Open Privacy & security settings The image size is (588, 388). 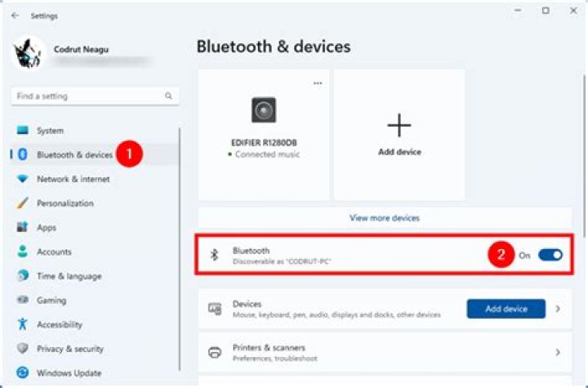click(72, 349)
